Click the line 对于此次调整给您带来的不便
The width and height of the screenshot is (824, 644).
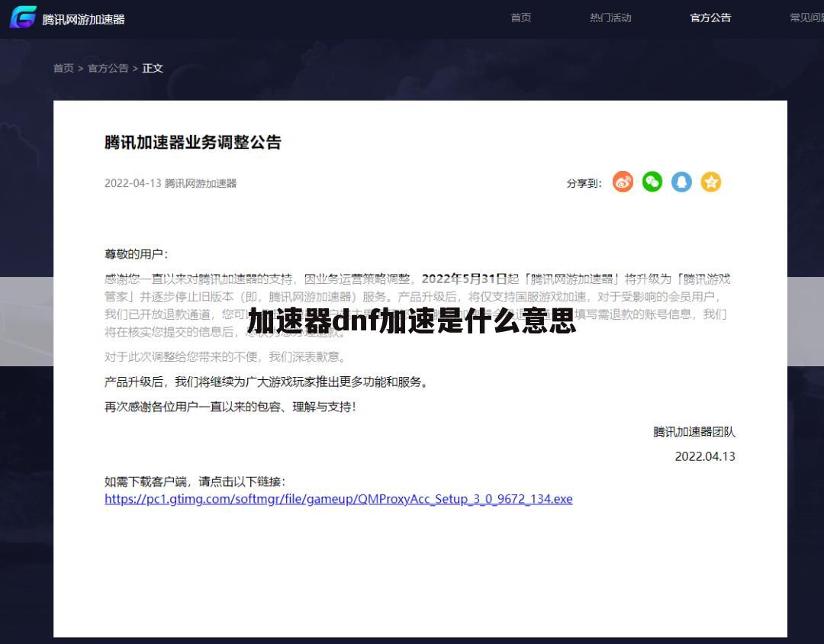tap(226, 358)
